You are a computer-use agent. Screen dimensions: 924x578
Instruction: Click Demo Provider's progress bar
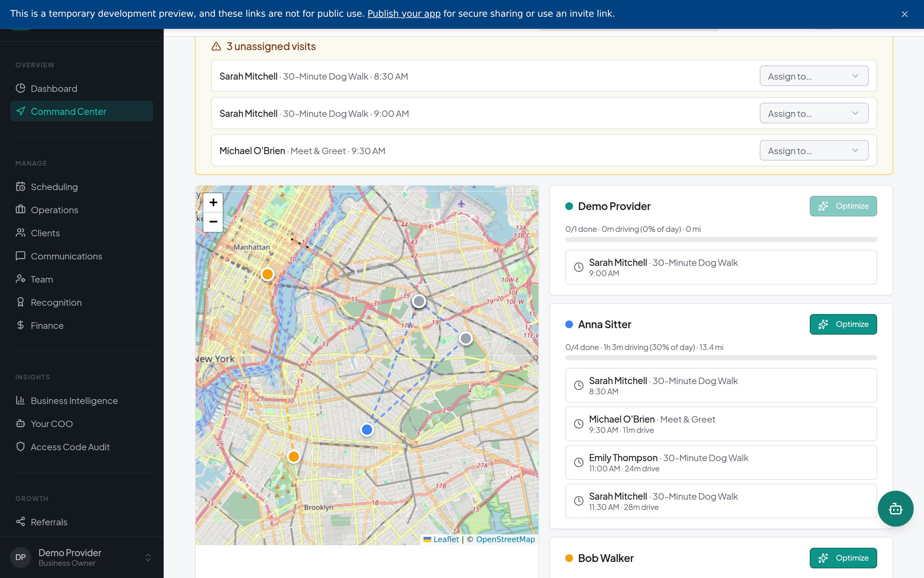[721, 240]
